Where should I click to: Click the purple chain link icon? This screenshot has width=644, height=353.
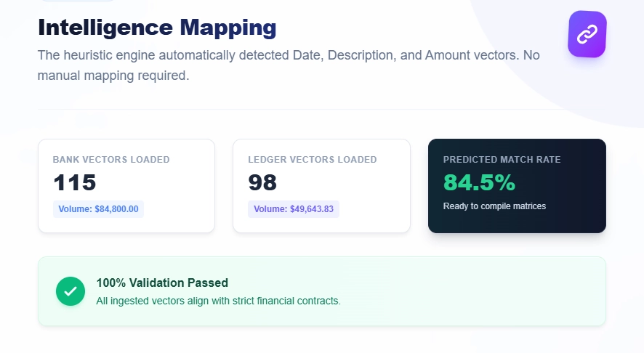587,34
